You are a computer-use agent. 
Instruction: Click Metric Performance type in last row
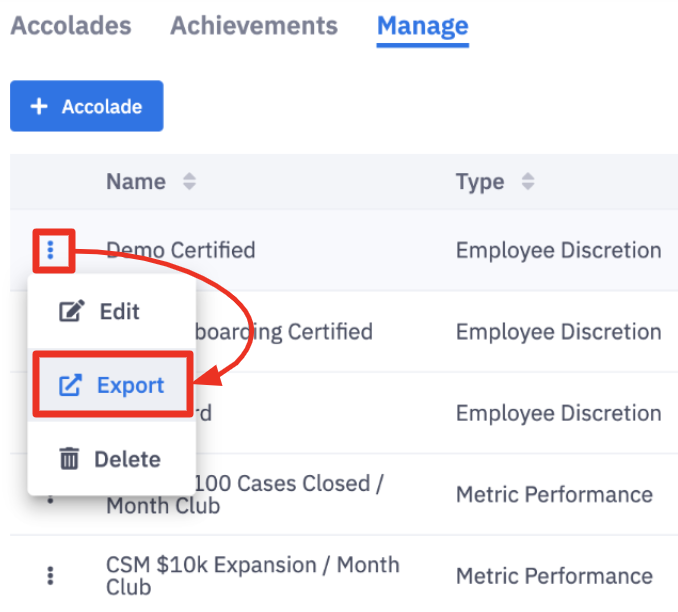click(554, 576)
